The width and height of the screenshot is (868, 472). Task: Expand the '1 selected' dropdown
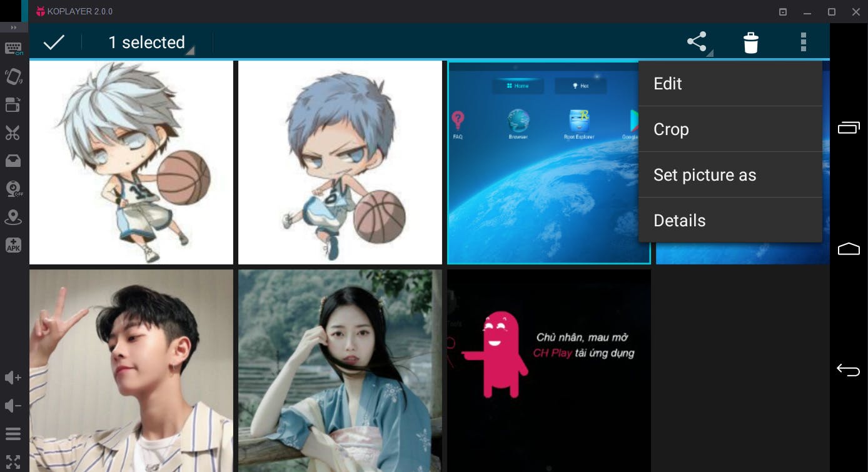point(151,43)
